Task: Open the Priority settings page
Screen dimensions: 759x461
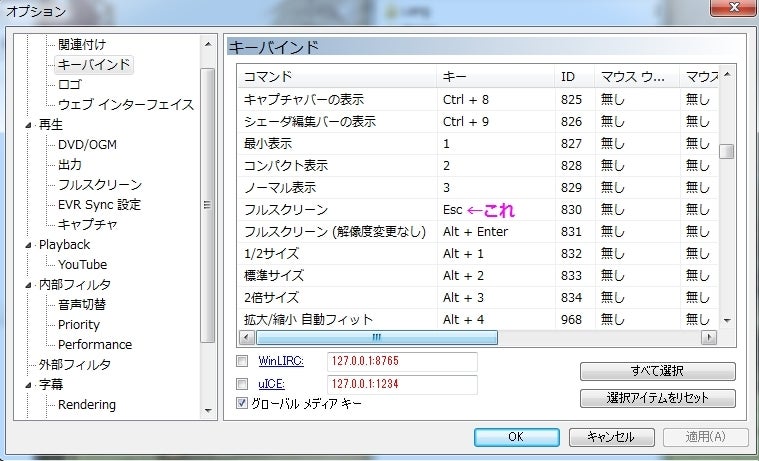Action: [78, 324]
